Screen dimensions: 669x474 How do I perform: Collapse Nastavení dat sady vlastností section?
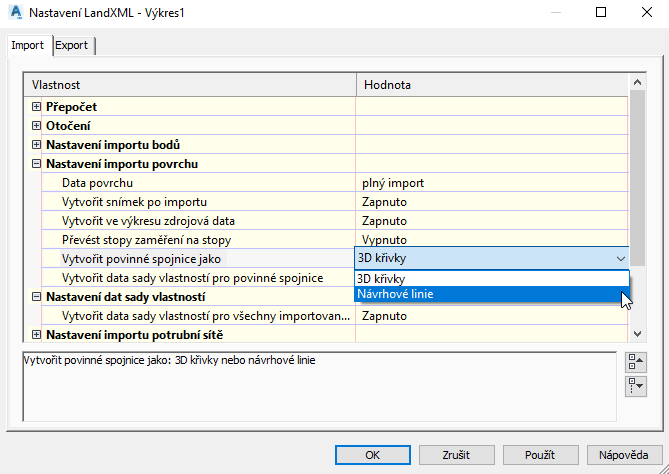pyautogui.click(x=37, y=297)
